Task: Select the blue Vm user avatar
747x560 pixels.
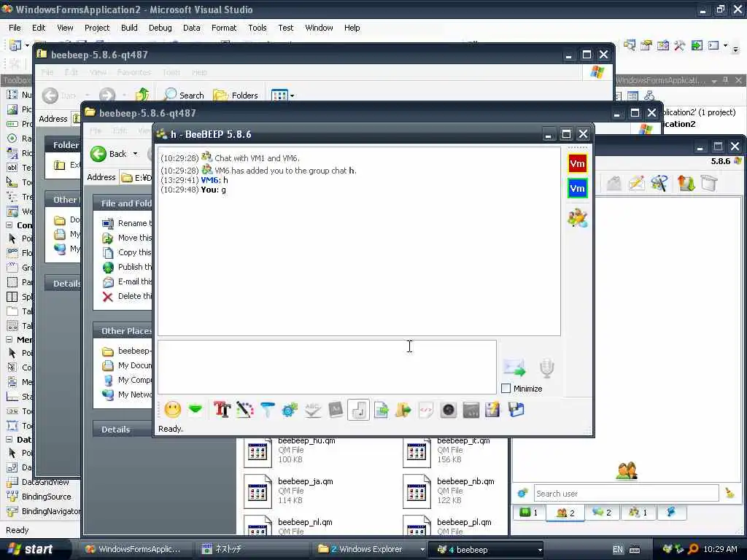Action: (578, 188)
